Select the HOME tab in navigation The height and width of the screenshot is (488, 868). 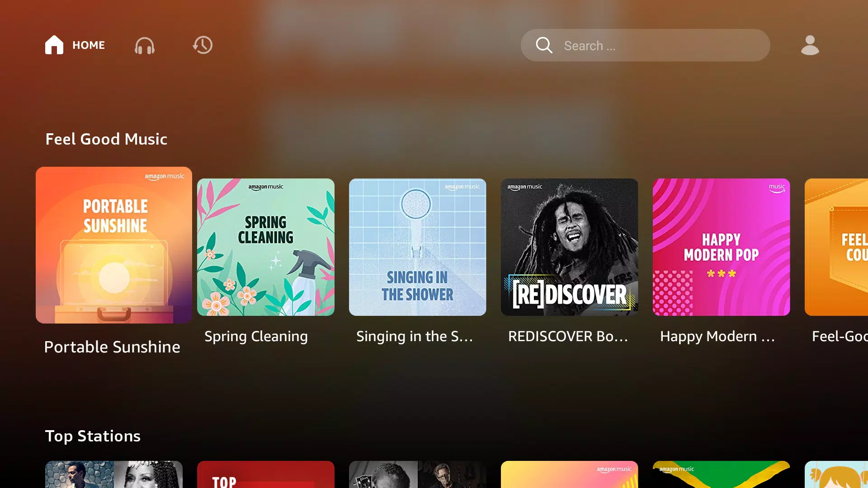(x=74, y=45)
